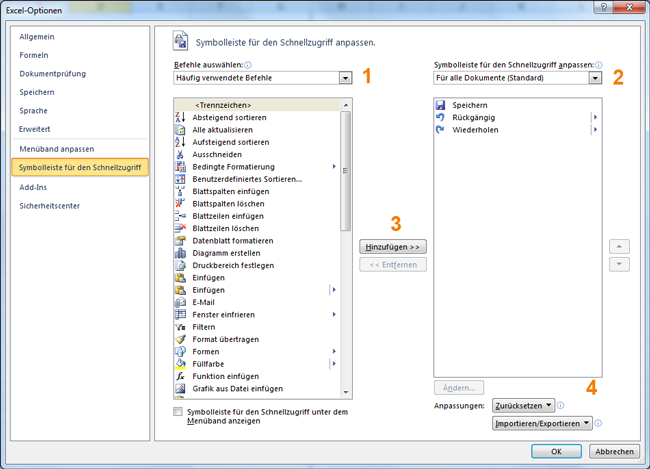Select the Funktion einfügen fx icon
The width and height of the screenshot is (650, 469).
[180, 376]
